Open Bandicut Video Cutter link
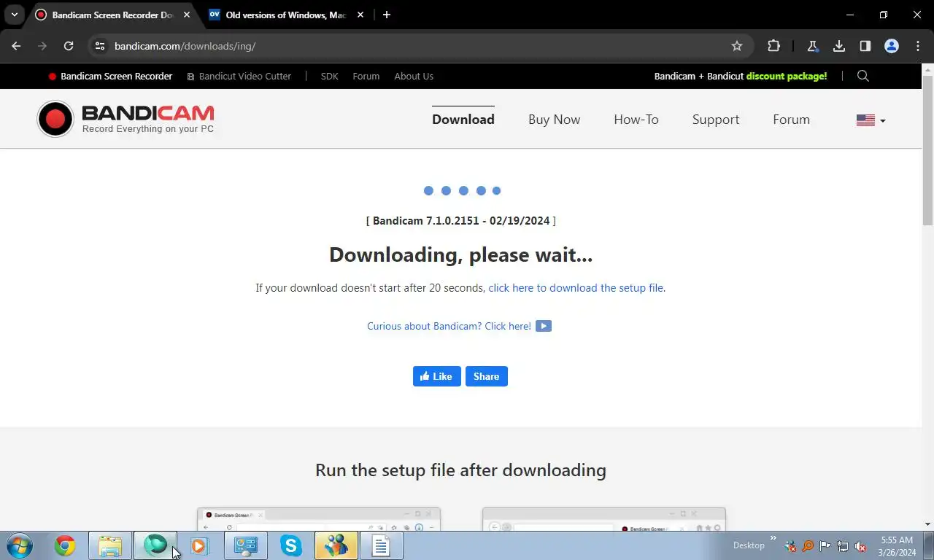This screenshot has width=934, height=560. (x=239, y=76)
